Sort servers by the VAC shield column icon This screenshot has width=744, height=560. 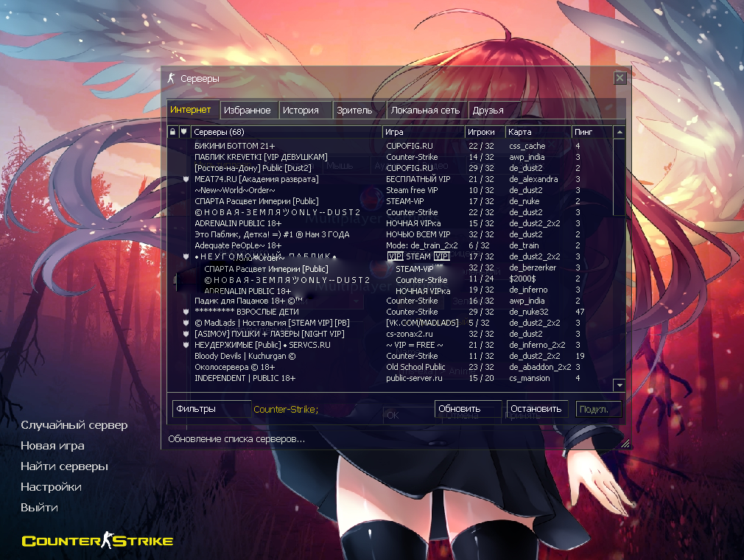(x=183, y=132)
